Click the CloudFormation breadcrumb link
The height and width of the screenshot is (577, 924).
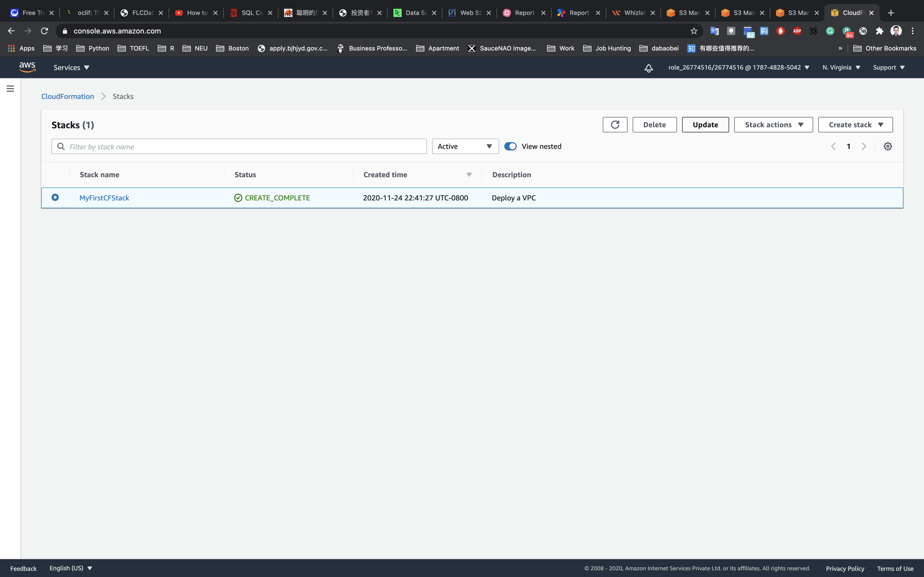click(68, 97)
